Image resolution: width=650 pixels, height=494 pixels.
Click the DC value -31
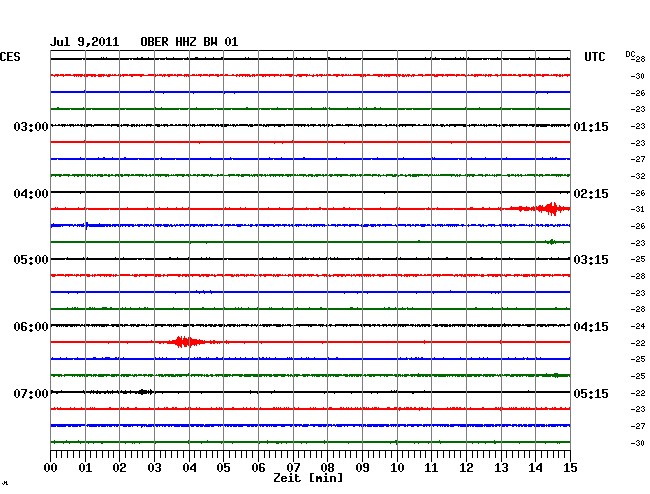(638, 209)
